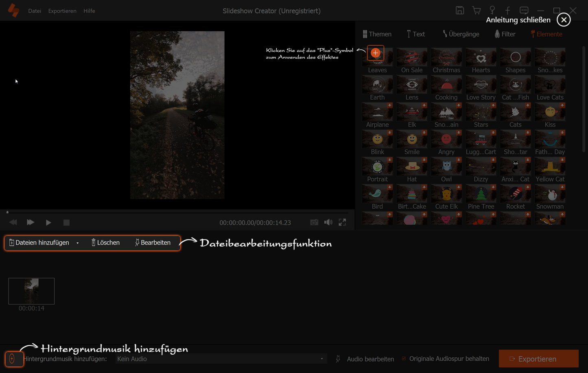Select the Snowman element thumbnail
Image resolution: width=588 pixels, height=373 pixels.
tap(550, 194)
